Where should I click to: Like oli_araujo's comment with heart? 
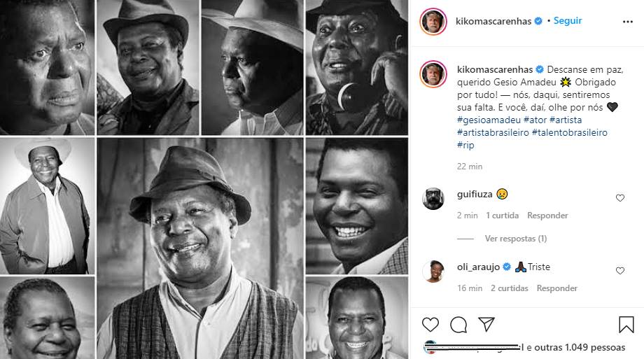[x=619, y=271]
